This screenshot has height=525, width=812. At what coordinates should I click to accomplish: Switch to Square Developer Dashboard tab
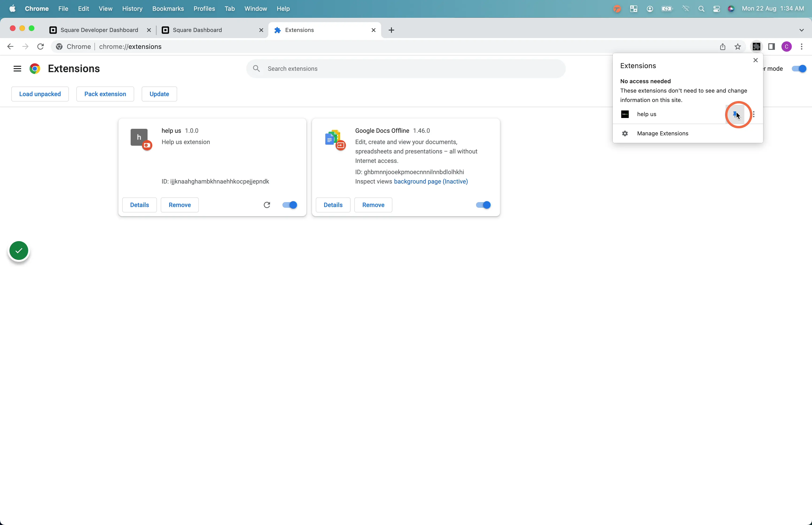tap(99, 30)
